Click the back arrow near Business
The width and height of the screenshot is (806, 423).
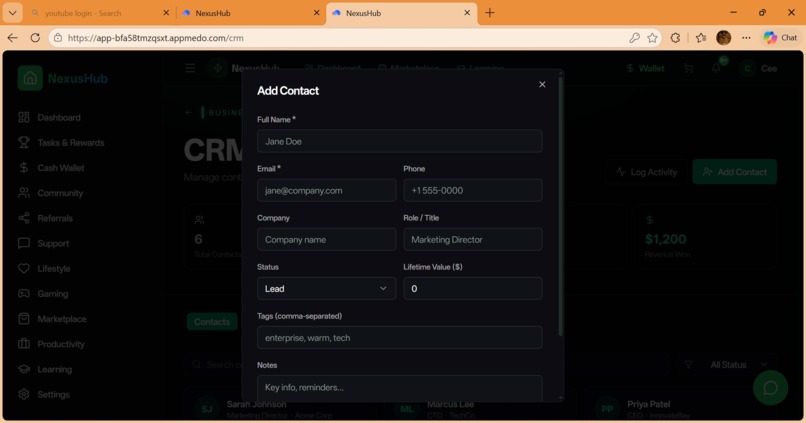pos(189,113)
